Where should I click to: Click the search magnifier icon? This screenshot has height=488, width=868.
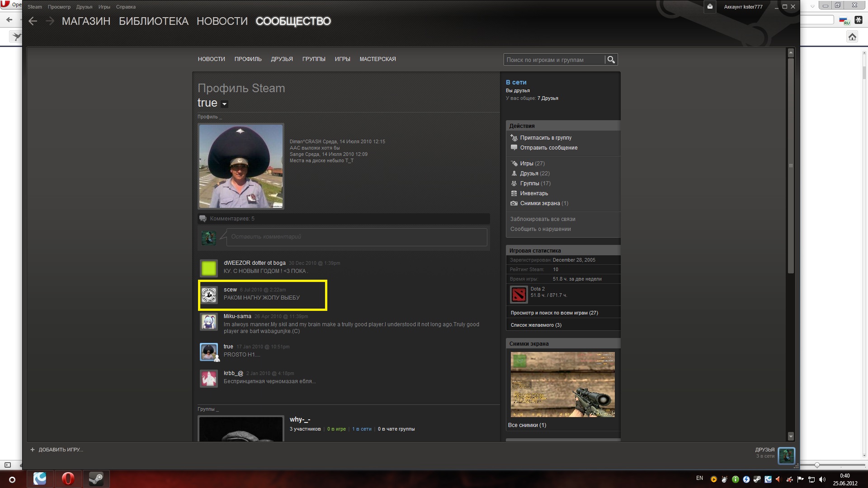pyautogui.click(x=611, y=60)
